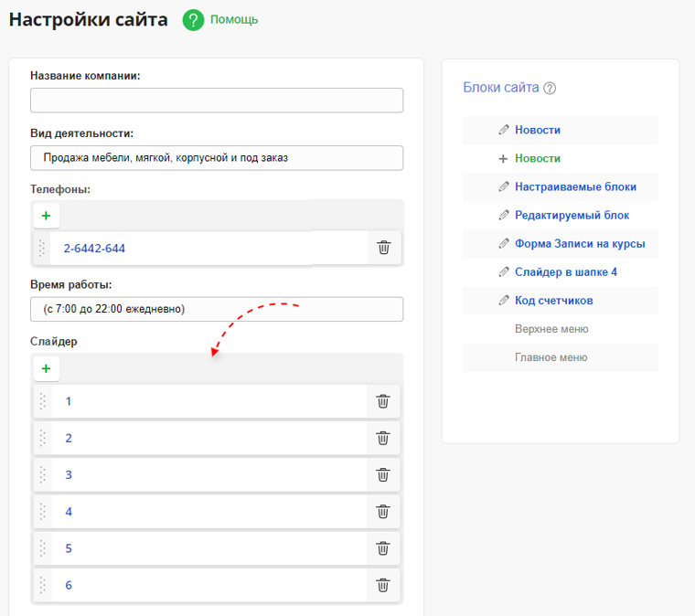Open slider item 4
Image resolution: width=695 pixels, height=616 pixels.
69,512
